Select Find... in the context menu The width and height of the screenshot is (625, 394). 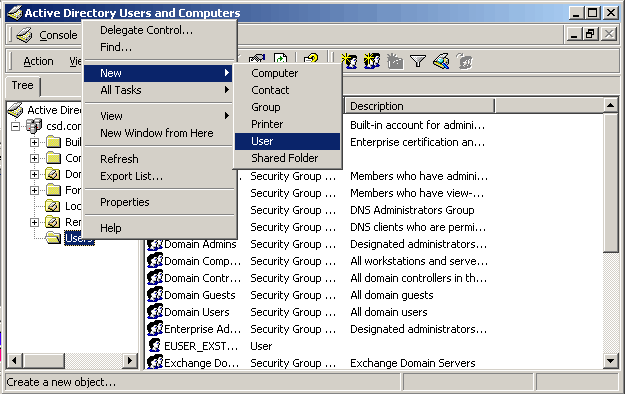point(159,47)
